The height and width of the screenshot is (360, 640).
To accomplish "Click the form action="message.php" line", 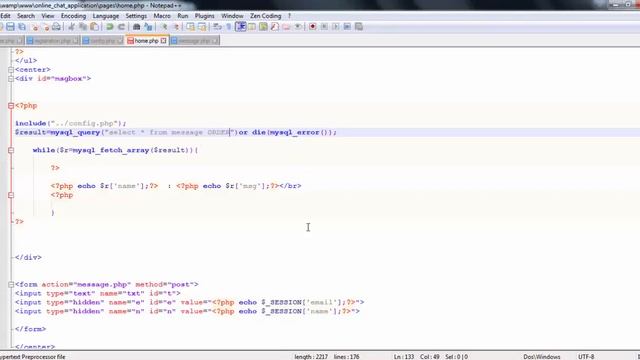I will 107,284.
